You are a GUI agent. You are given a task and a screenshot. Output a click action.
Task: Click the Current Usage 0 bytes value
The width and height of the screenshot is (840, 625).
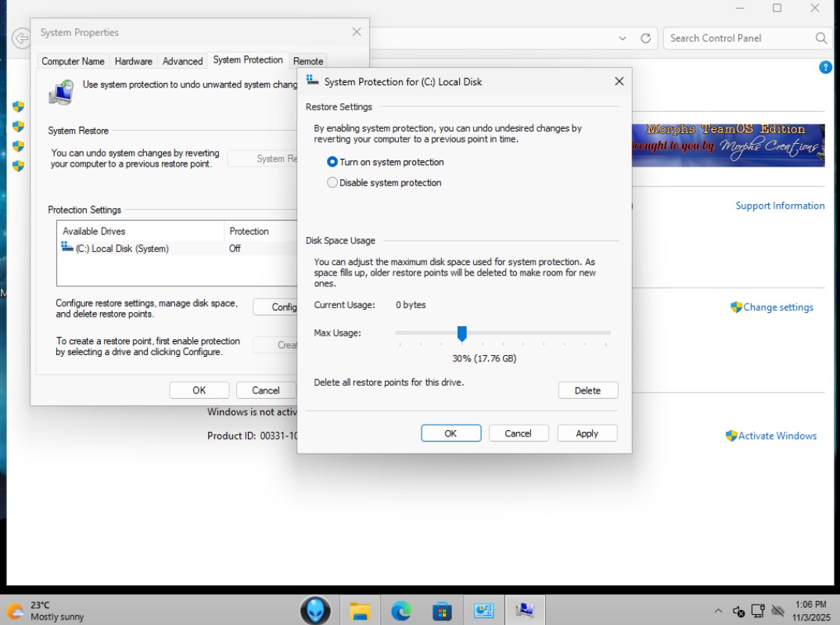[411, 305]
